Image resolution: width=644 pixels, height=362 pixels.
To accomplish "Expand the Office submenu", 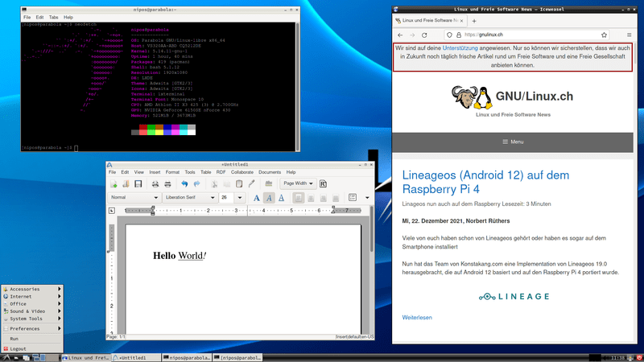I will (x=32, y=304).
